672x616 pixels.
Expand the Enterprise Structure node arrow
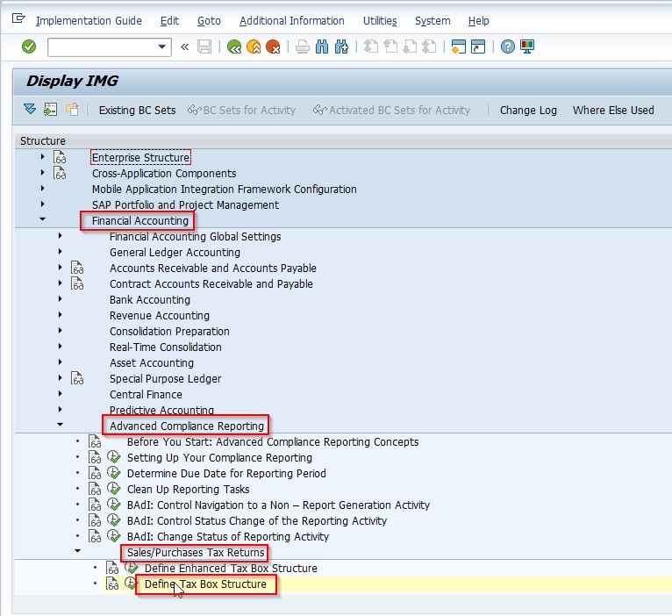[x=42, y=157]
